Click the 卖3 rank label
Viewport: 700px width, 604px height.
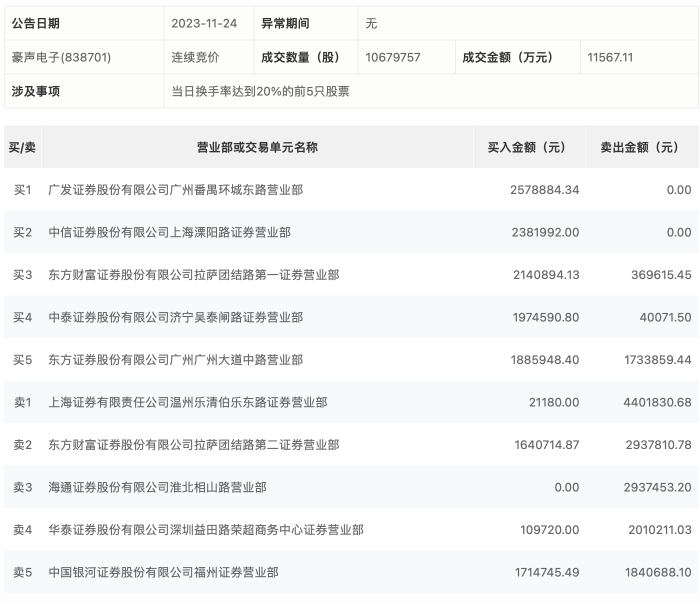[x=22, y=487]
